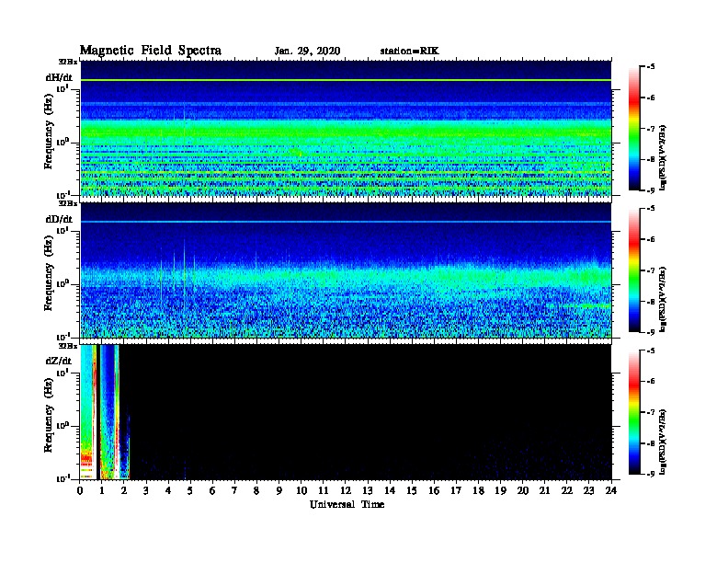Click hour "14" on the Universal Time axis
The image size is (728, 563).
(390, 490)
